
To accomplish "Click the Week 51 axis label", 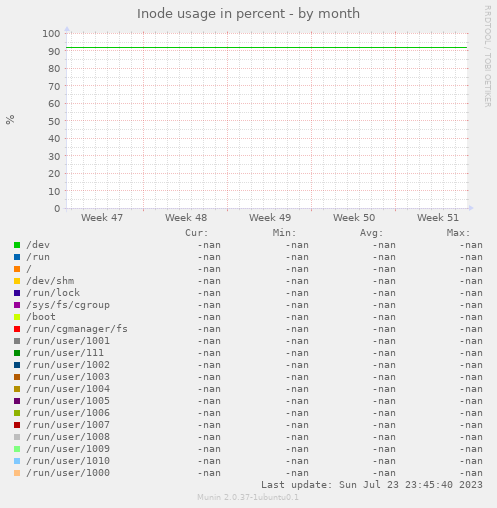I will point(438,218).
